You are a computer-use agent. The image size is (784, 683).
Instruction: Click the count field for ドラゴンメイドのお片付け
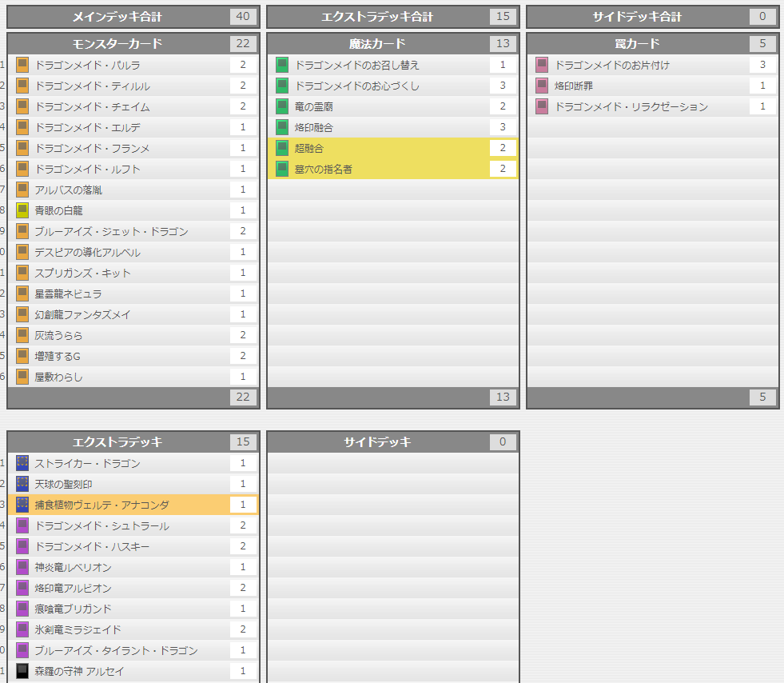[x=762, y=64]
